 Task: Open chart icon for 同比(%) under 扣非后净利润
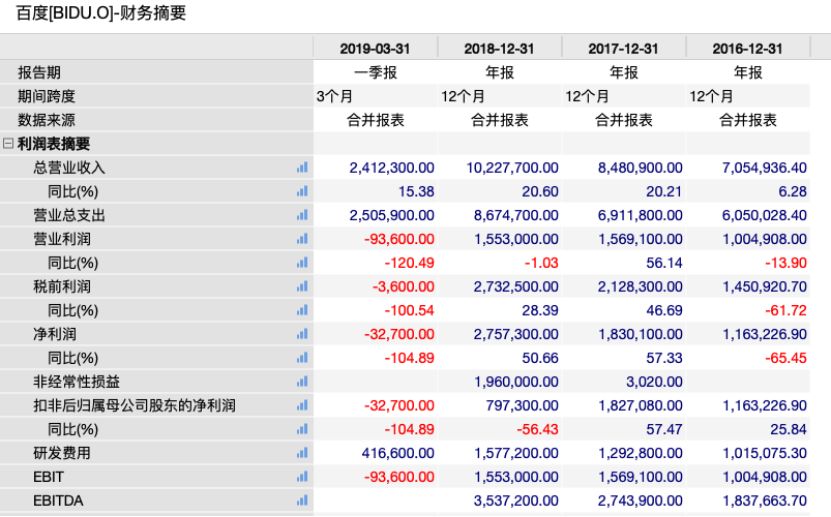302,430
